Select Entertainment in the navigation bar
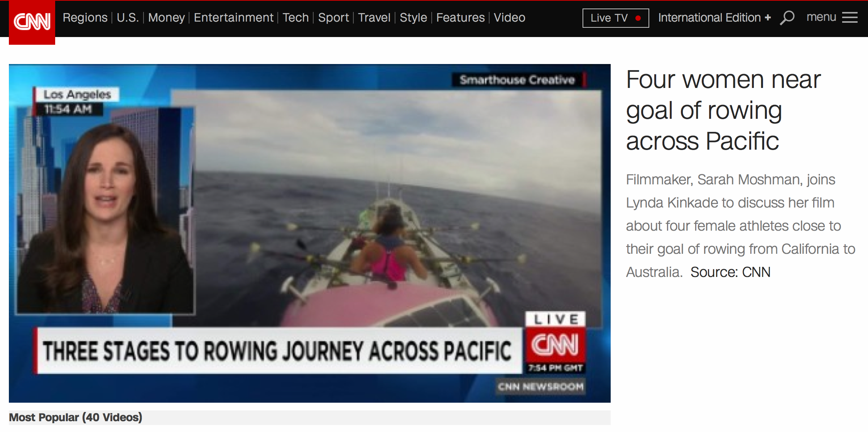This screenshot has width=868, height=432. (x=233, y=18)
